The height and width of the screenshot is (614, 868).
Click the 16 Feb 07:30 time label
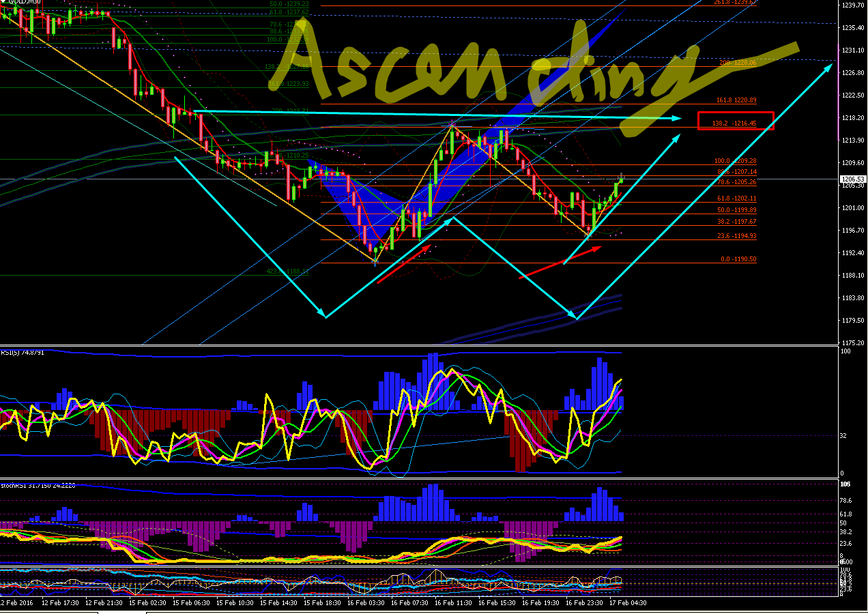[x=409, y=603]
